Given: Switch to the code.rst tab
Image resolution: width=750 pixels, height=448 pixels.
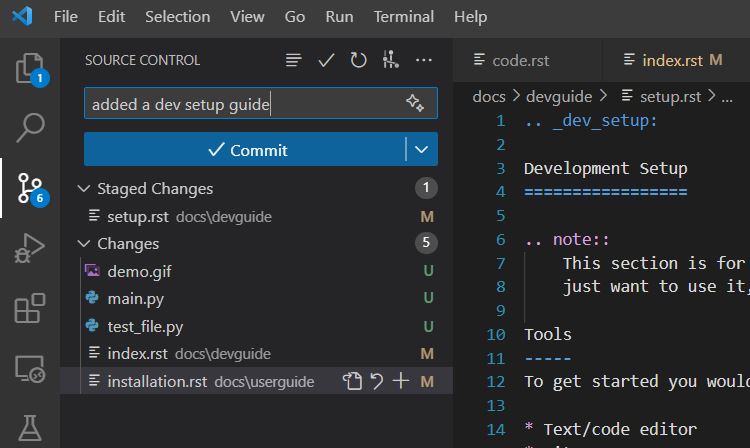Looking at the screenshot, I should coord(513,61).
